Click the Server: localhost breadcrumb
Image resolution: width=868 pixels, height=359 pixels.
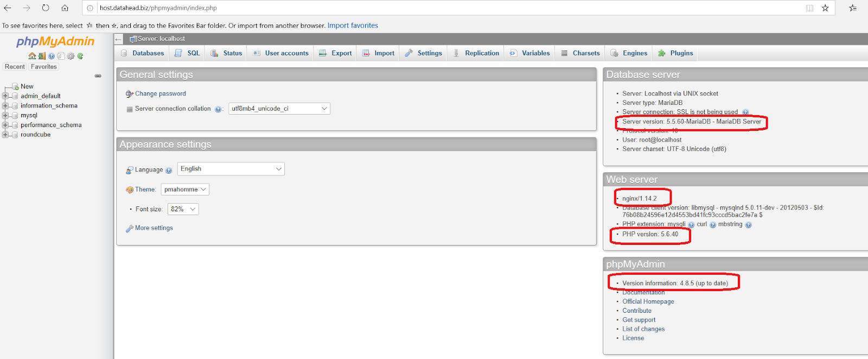point(161,39)
